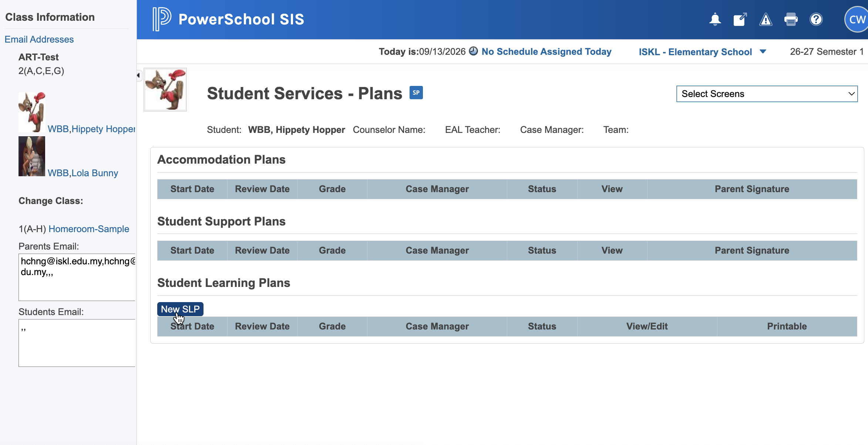The height and width of the screenshot is (445, 868).
Task: Click Review Date header in Accommodation Plans
Action: (x=262, y=189)
